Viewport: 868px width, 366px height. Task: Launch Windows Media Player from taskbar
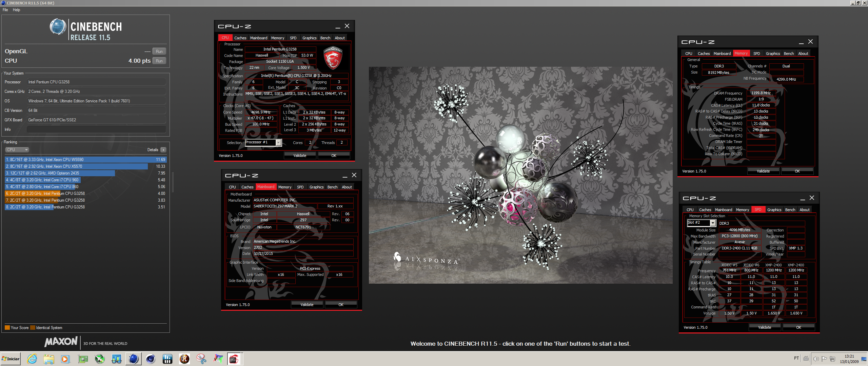pos(65,359)
